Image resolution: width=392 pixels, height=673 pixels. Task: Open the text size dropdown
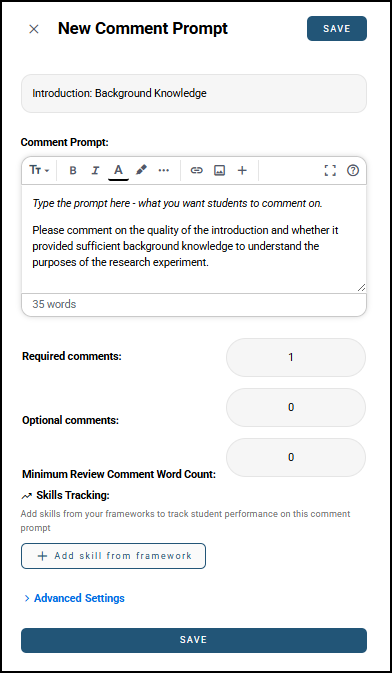(x=39, y=170)
